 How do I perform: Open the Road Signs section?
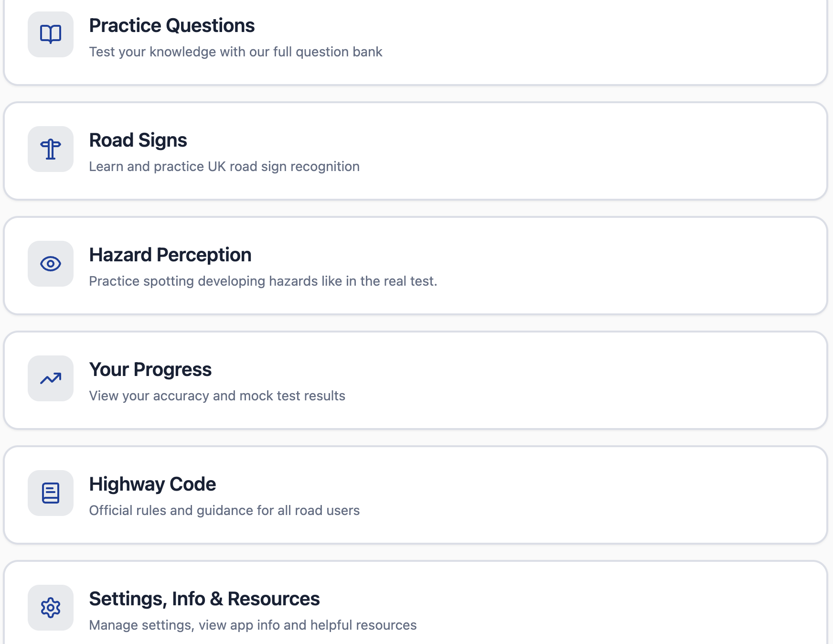138,140
